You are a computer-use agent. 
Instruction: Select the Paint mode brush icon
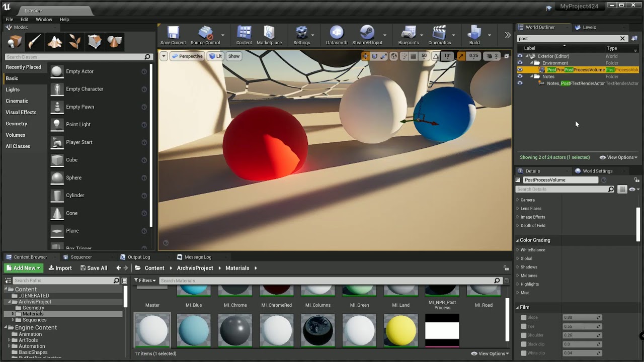coord(35,41)
